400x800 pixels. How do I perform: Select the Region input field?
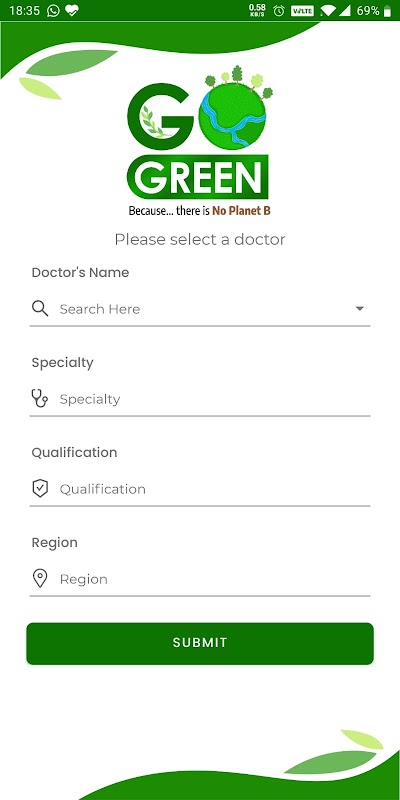(200, 579)
